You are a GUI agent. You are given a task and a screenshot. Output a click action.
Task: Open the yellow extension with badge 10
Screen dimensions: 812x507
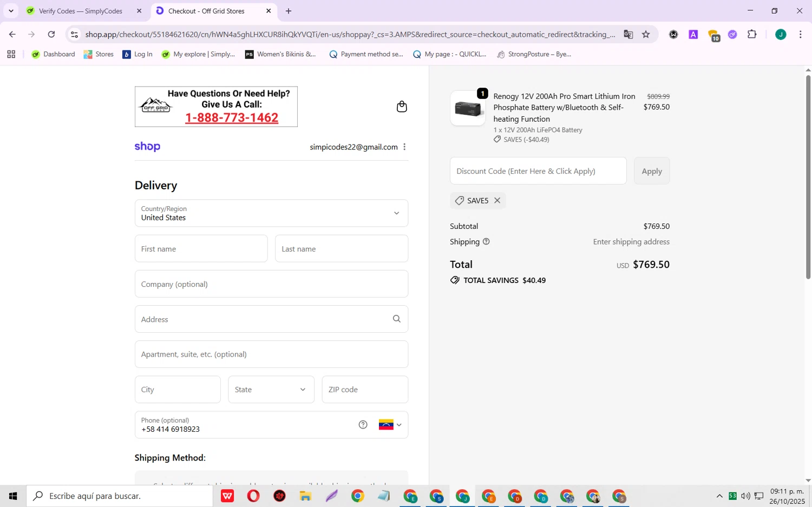coord(713,35)
